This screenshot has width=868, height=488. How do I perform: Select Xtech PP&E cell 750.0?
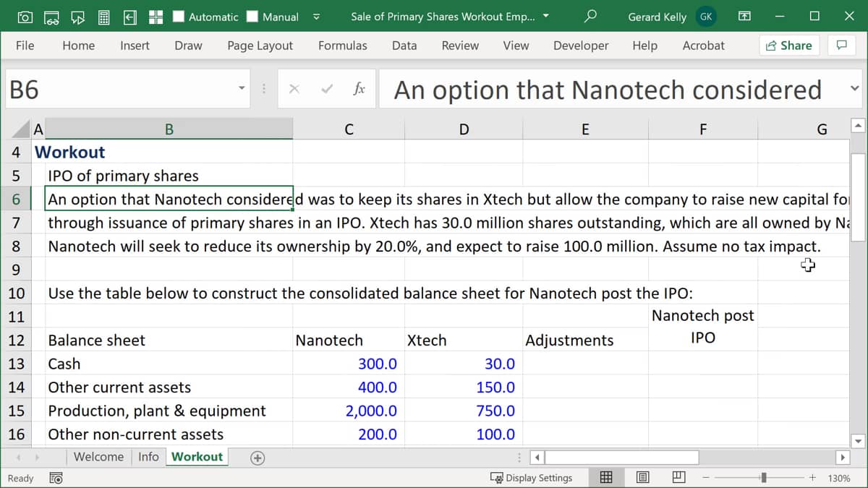point(464,411)
